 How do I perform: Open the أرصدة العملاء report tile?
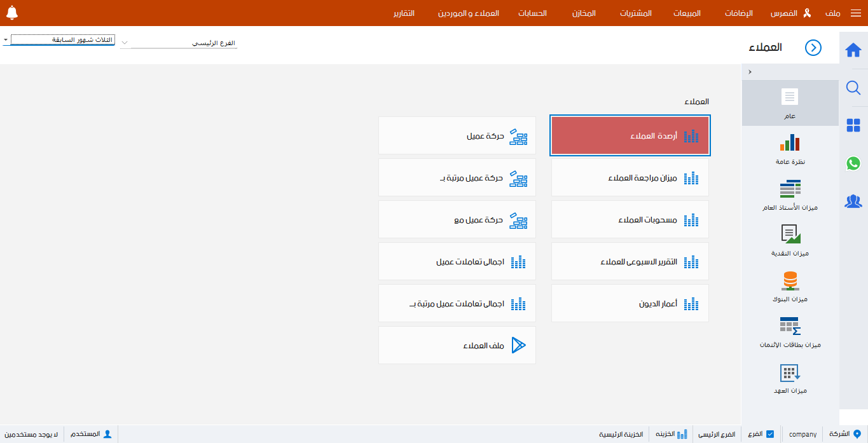(x=630, y=135)
